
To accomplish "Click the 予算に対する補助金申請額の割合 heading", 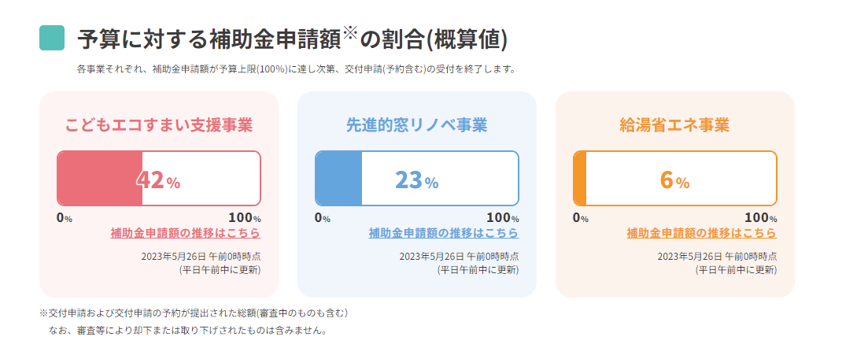I will [x=292, y=39].
